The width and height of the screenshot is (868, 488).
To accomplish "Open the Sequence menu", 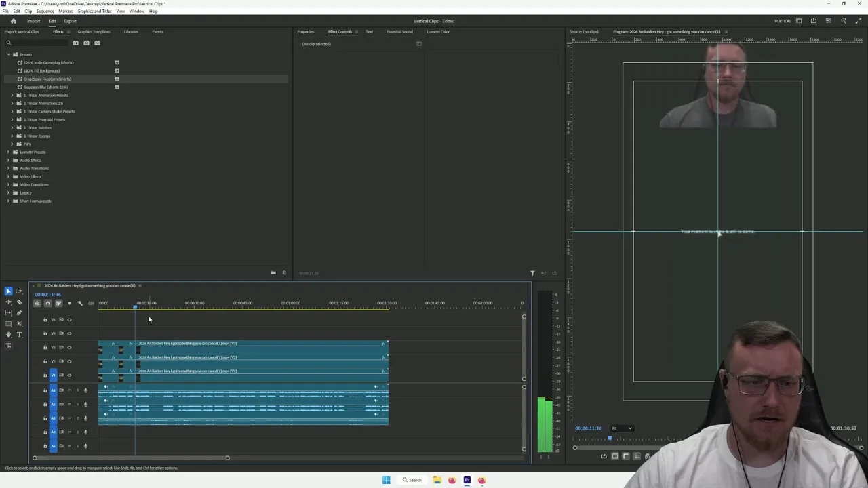I will pyautogui.click(x=45, y=11).
